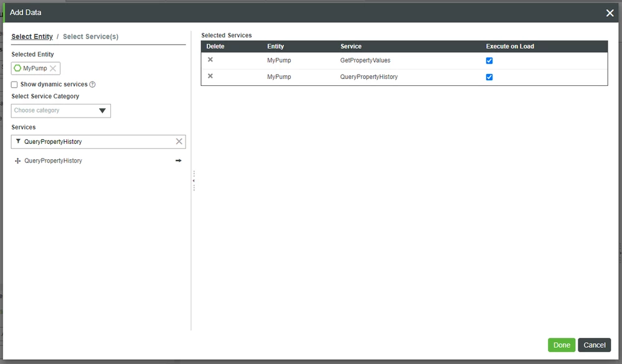Click the filter funnel icon in Services search
This screenshot has height=364, width=622.
(x=20, y=141)
